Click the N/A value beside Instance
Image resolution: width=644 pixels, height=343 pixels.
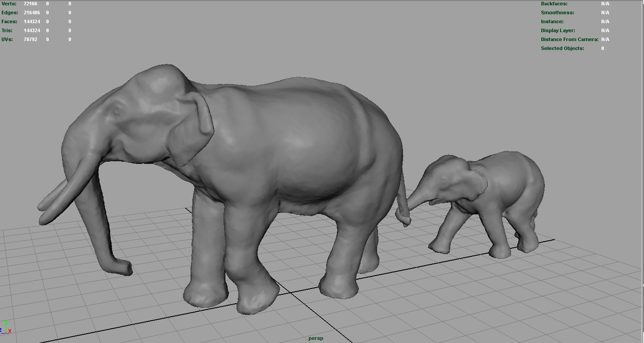click(x=605, y=21)
